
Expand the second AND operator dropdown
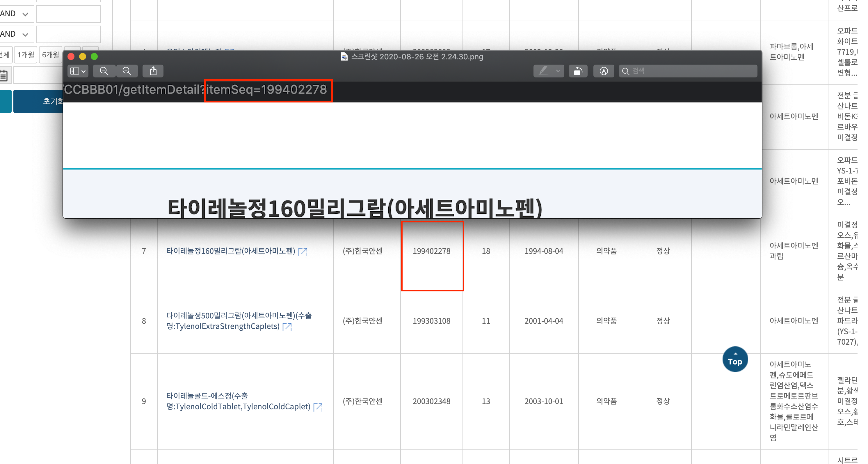tap(15, 34)
